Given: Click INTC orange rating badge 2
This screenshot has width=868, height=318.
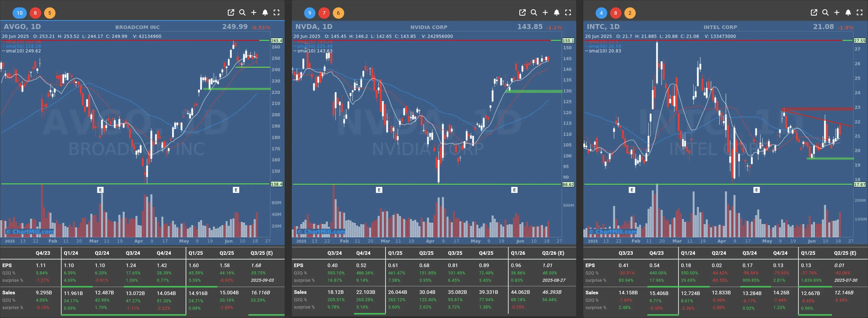Looking at the screenshot, I should (x=630, y=13).
